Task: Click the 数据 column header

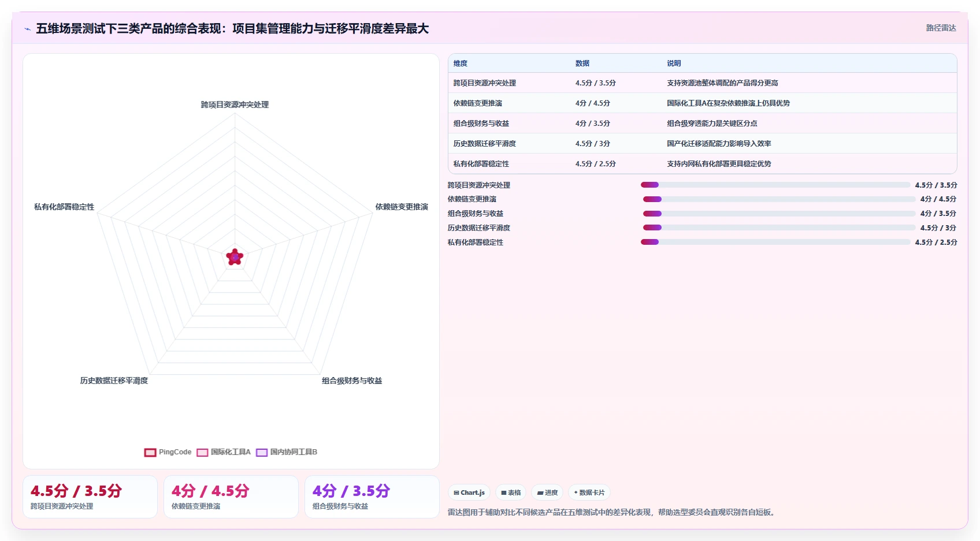Action: click(582, 64)
